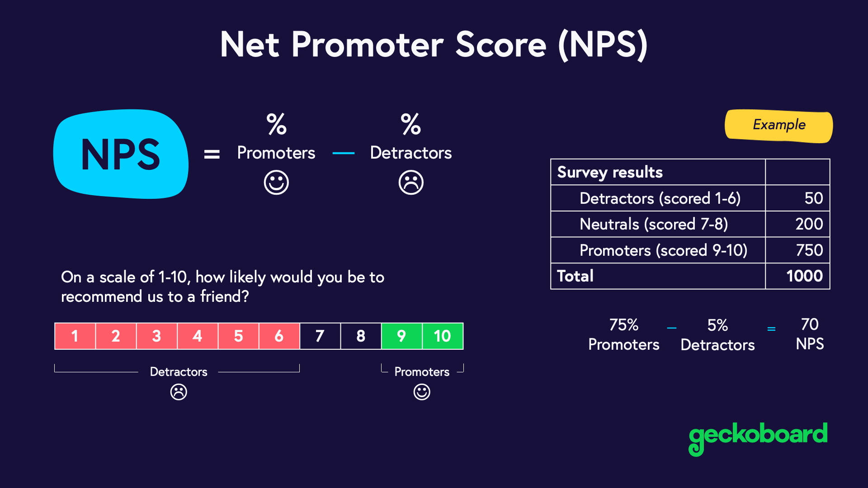
Task: Click the Survey results table header
Action: click(x=610, y=172)
